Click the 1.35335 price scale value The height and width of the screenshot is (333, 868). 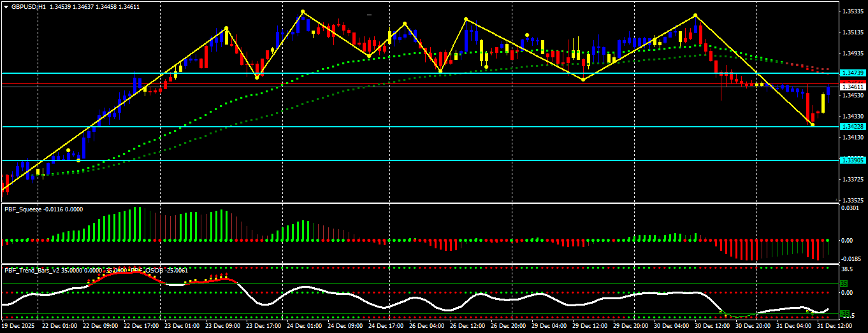click(x=852, y=11)
